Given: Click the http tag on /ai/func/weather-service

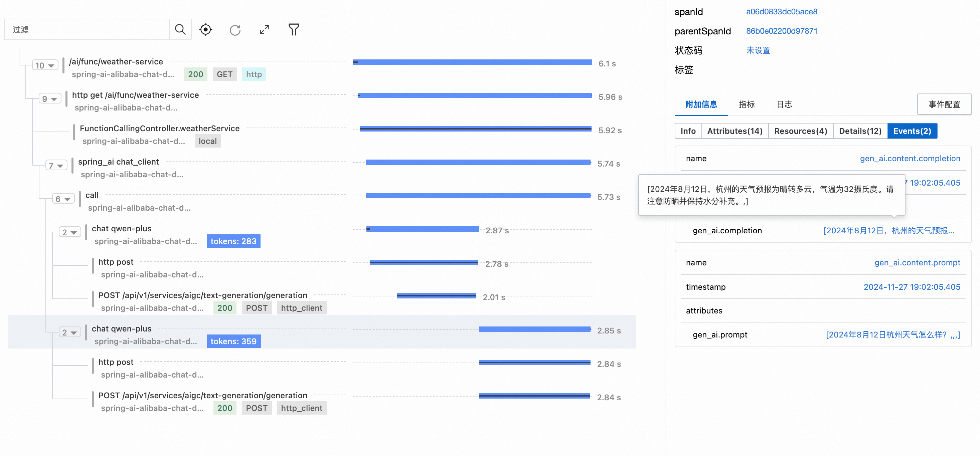Looking at the screenshot, I should (254, 74).
